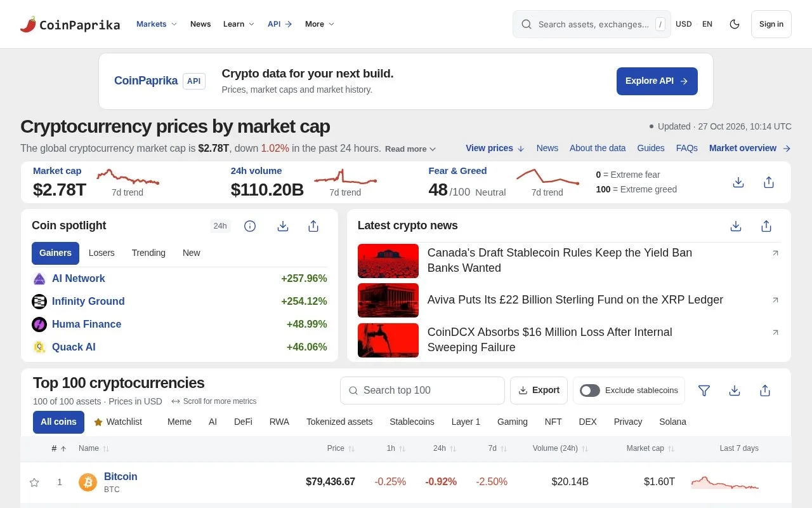The width and height of the screenshot is (812, 508).
Task: Expand the Learn dropdown menu
Action: pos(239,24)
